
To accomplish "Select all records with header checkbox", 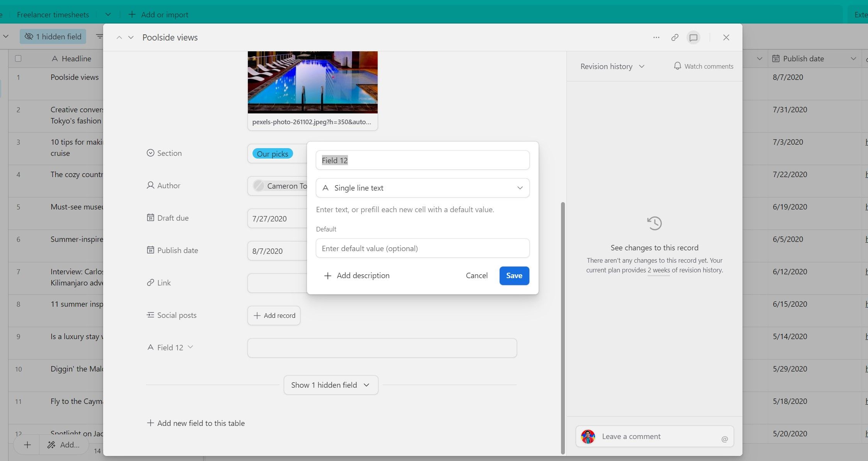I will (18, 58).
